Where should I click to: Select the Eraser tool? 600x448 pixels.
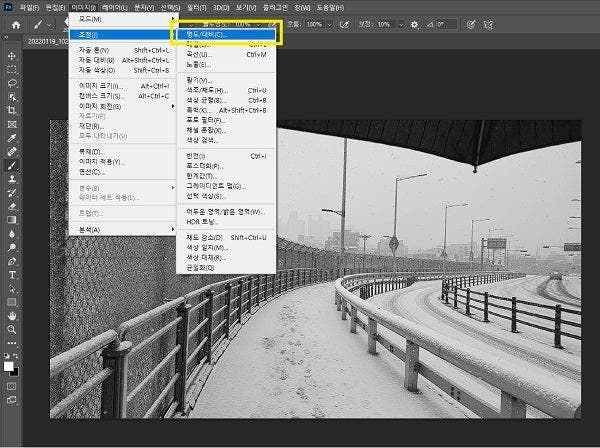(x=12, y=206)
